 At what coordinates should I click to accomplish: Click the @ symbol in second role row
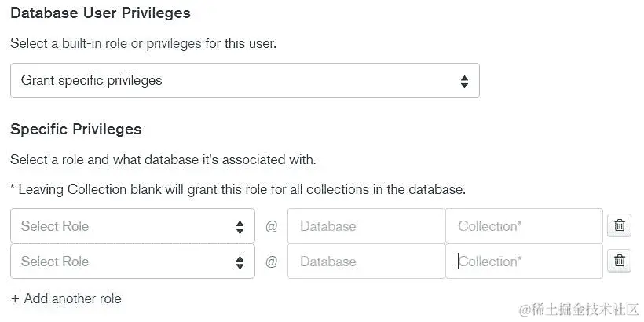(272, 262)
